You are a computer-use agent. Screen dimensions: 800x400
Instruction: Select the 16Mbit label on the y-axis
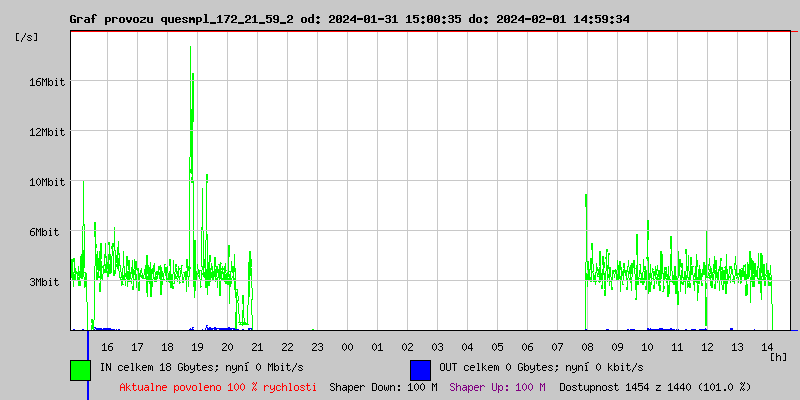[x=47, y=82]
